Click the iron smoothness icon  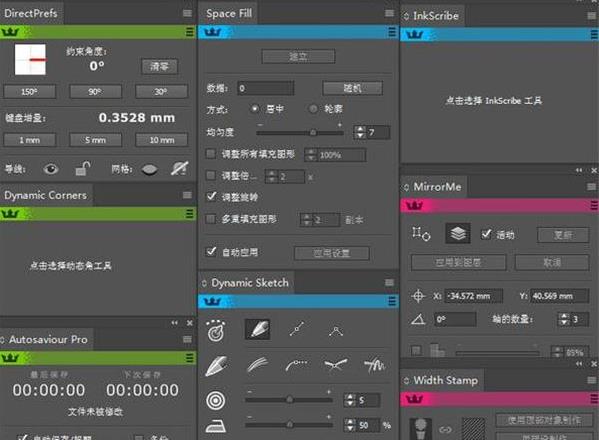216,425
